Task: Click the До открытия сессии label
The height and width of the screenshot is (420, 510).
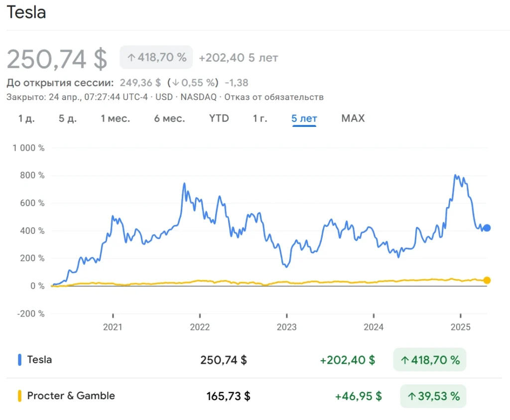Action: (x=60, y=83)
